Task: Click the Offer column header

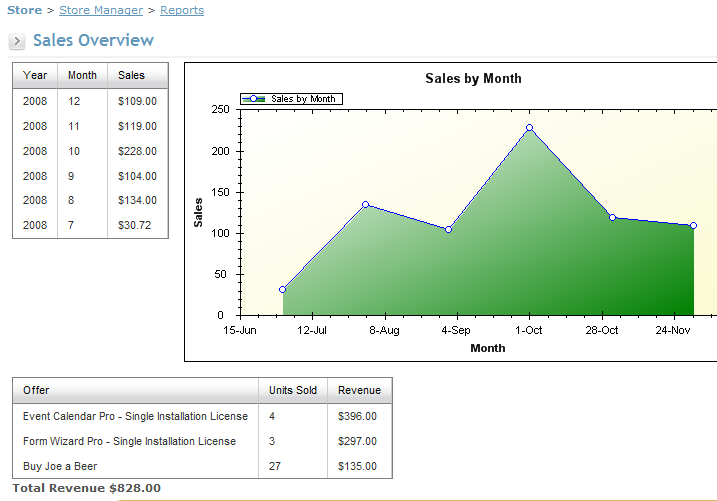Action: click(x=36, y=390)
